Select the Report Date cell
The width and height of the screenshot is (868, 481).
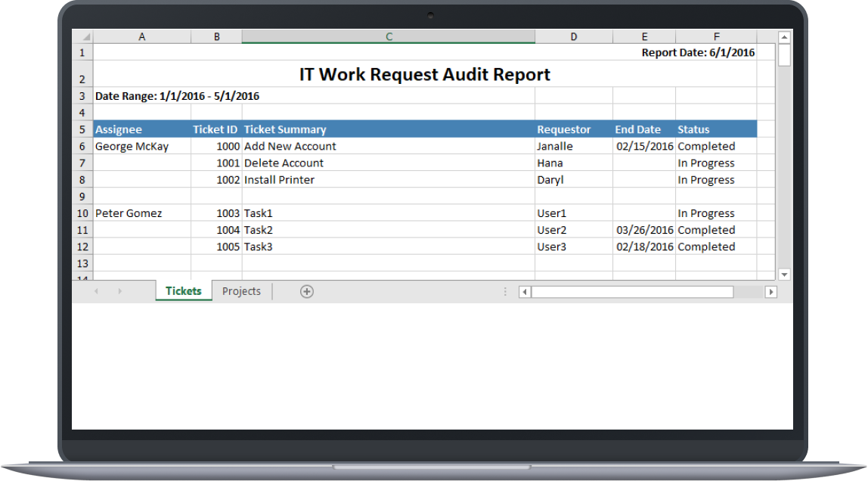[x=715, y=52]
